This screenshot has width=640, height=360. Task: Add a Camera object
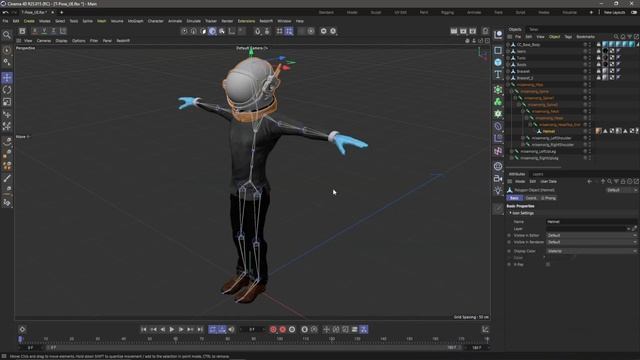pyautogui.click(x=498, y=178)
